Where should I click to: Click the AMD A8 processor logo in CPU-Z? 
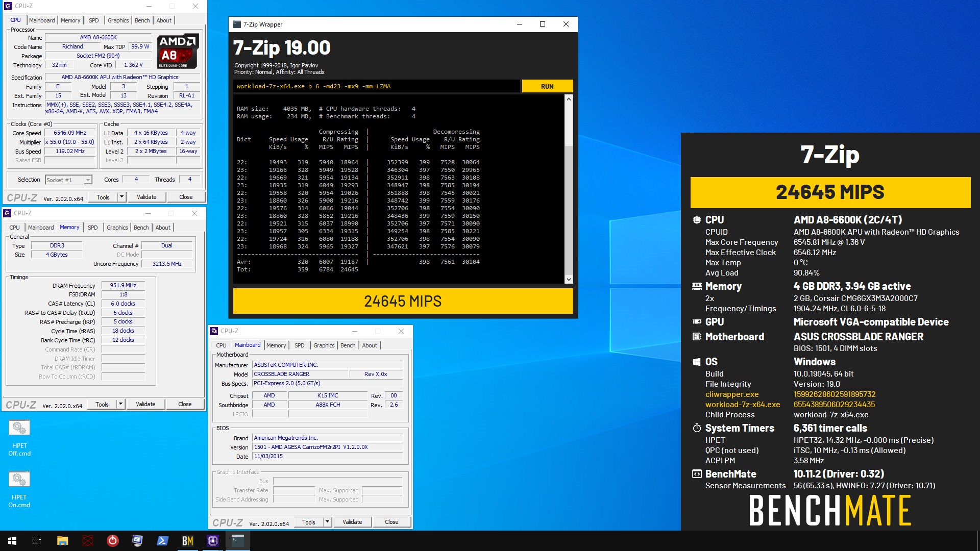click(x=177, y=52)
